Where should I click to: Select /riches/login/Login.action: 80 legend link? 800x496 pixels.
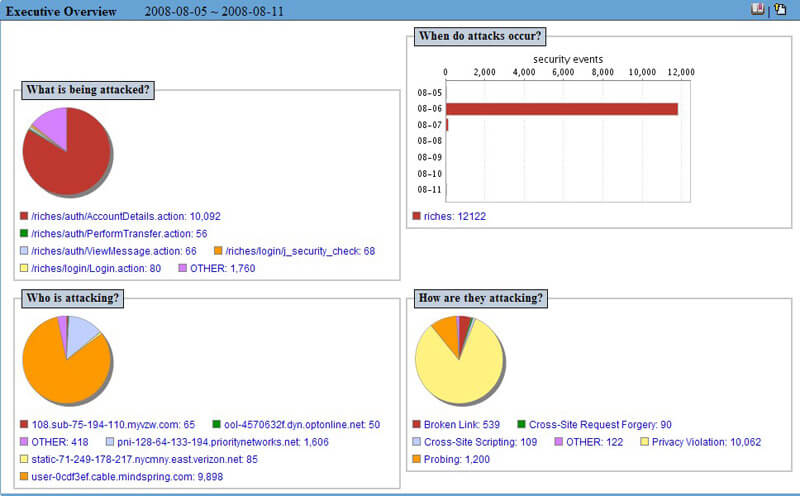[96, 268]
